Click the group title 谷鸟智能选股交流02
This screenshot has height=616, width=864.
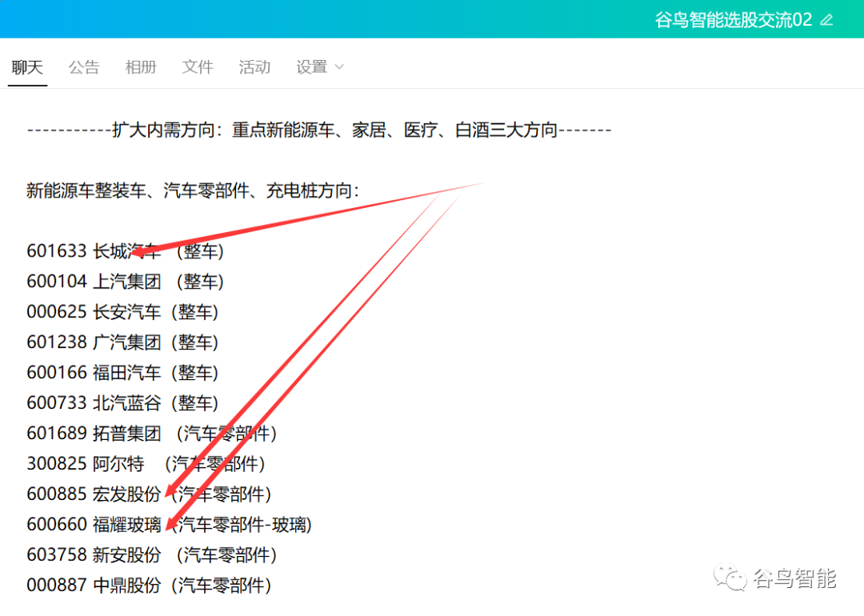733,20
